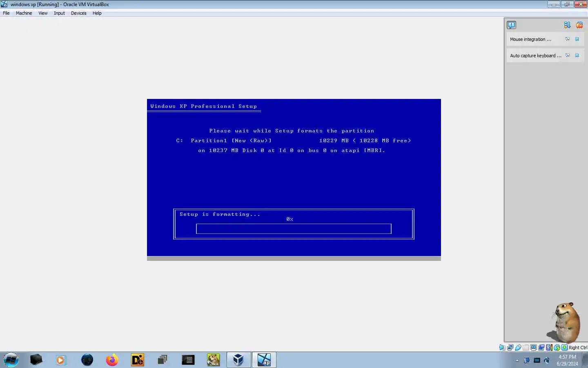This screenshot has height=368, width=588.
Task: Show hidden system tray icons
Action: 517,360
